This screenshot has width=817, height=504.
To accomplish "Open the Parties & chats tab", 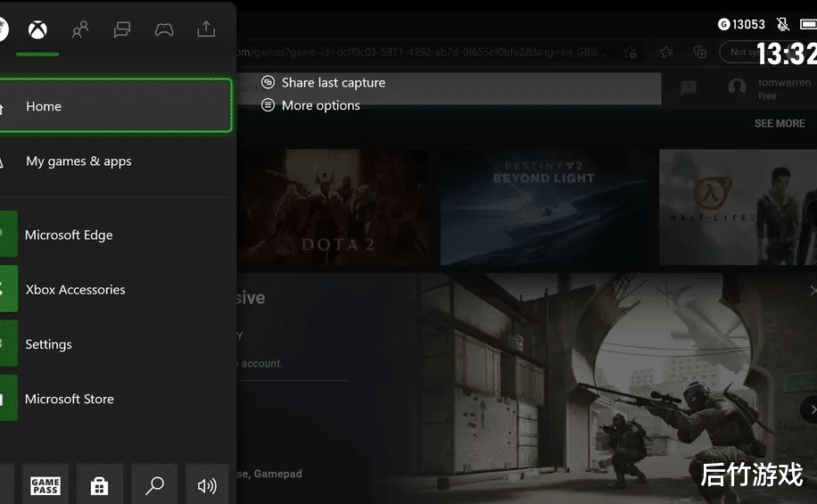I will click(122, 29).
